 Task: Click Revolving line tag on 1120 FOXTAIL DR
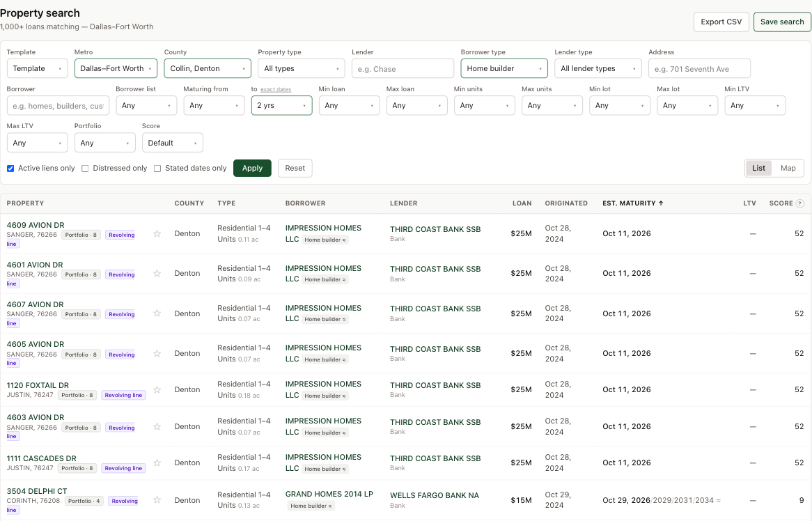(x=123, y=395)
